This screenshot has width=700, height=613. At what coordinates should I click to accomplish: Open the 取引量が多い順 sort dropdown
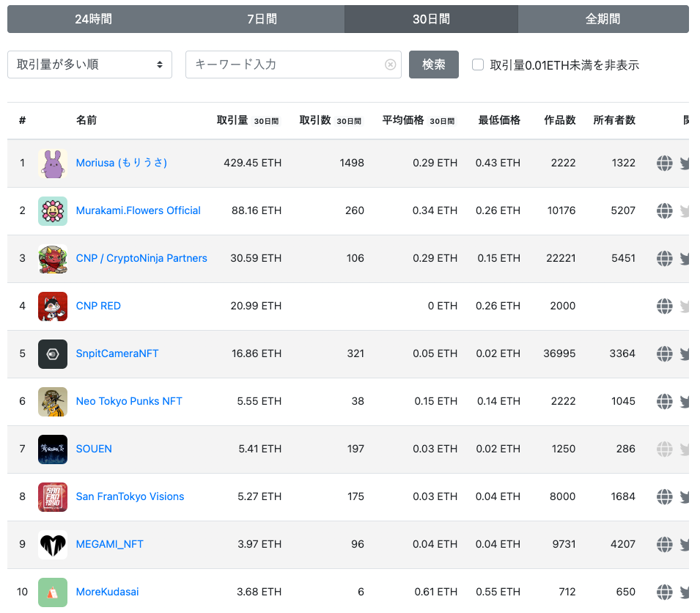pos(89,65)
